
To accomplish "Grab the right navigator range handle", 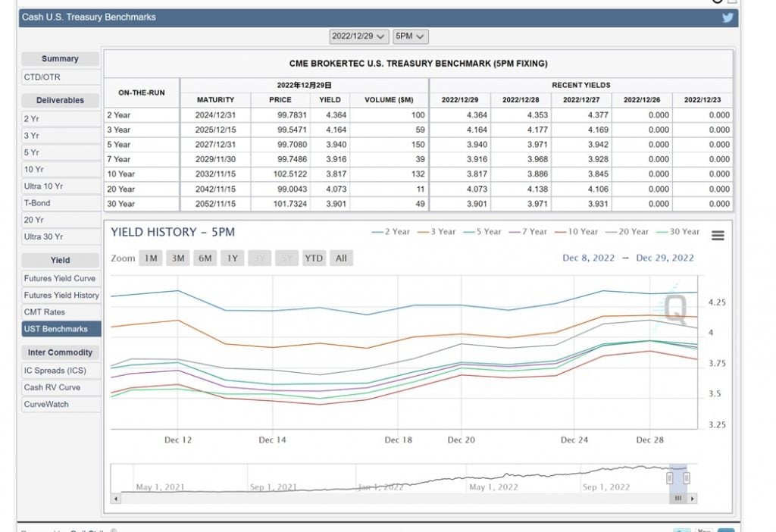I will [x=687, y=477].
